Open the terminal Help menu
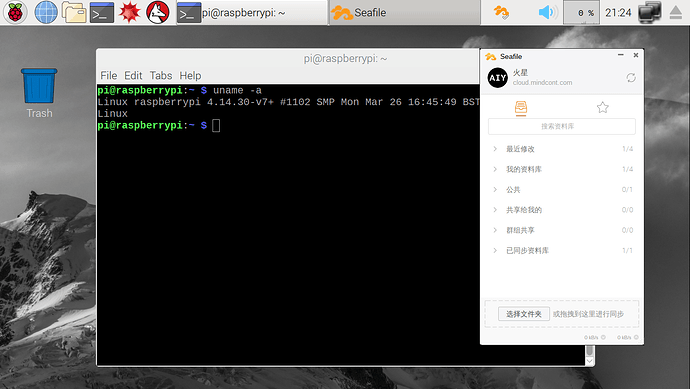The image size is (690, 389). tap(190, 76)
